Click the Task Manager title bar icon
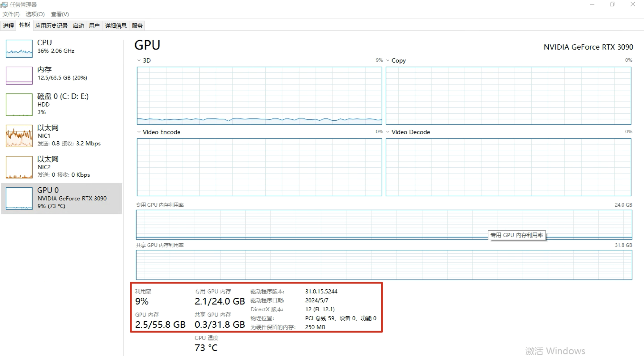The width and height of the screenshot is (644, 356). pyautogui.click(x=4, y=5)
